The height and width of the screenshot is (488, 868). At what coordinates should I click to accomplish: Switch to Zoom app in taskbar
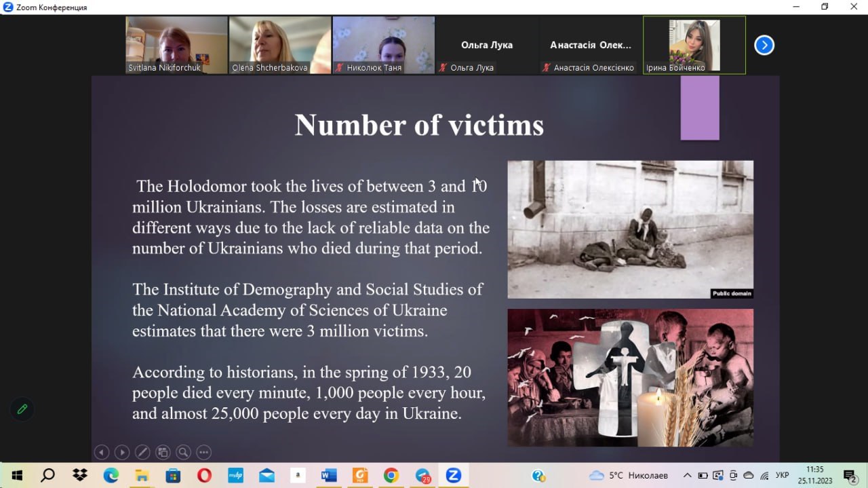pyautogui.click(x=454, y=475)
